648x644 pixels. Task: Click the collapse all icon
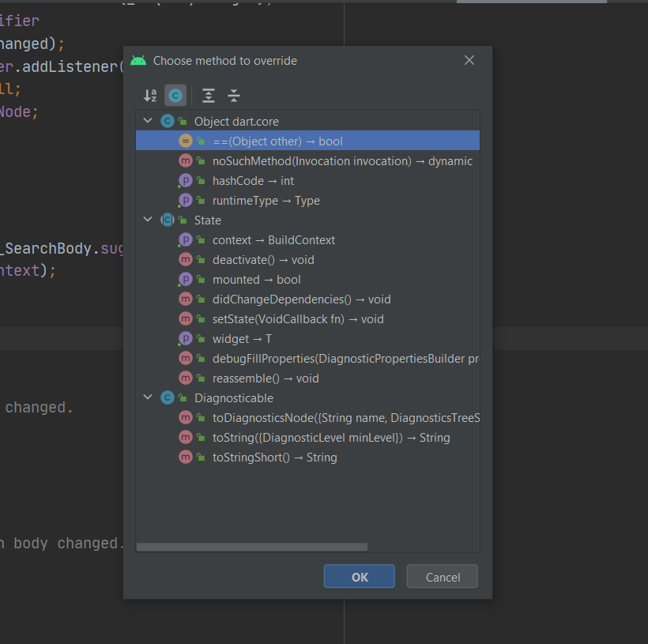pos(234,95)
